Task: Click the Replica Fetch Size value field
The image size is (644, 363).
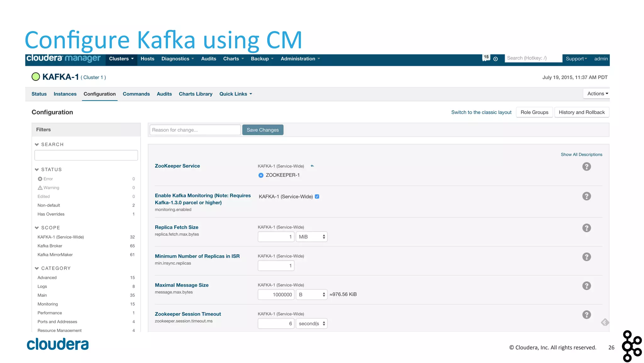Action: click(x=276, y=237)
